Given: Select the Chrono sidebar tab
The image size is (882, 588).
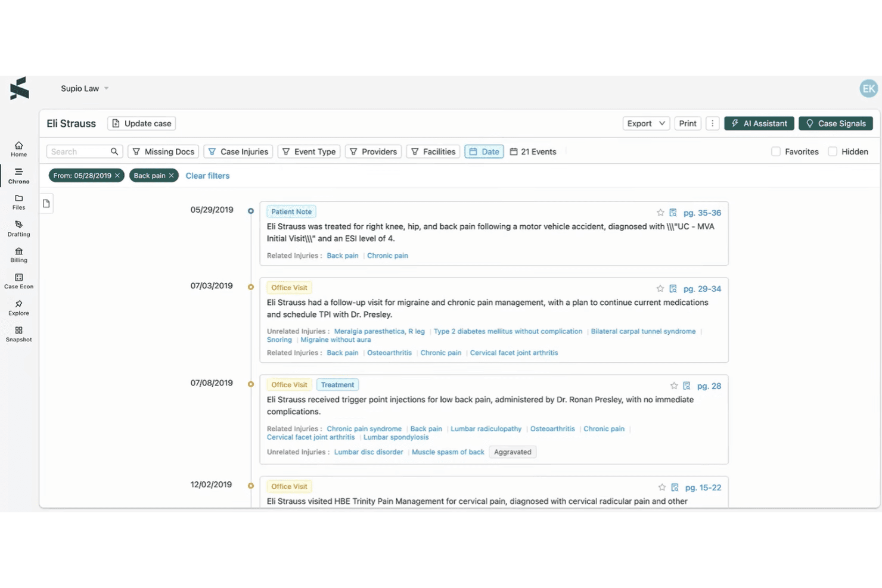Looking at the screenshot, I should click(18, 176).
